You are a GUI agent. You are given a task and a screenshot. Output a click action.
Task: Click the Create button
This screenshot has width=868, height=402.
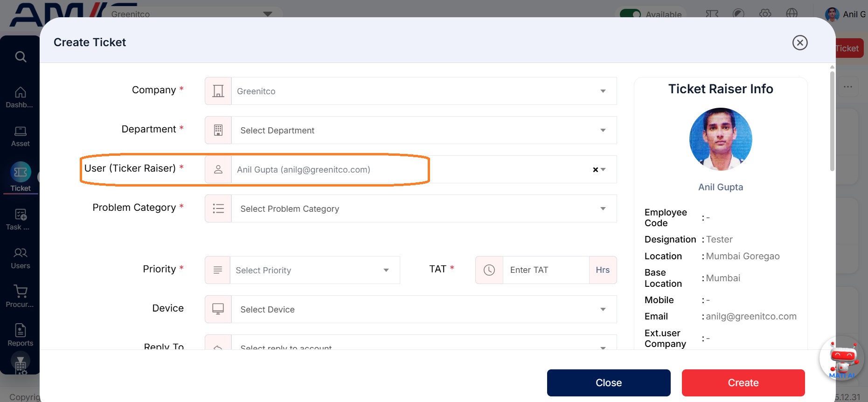tap(743, 383)
